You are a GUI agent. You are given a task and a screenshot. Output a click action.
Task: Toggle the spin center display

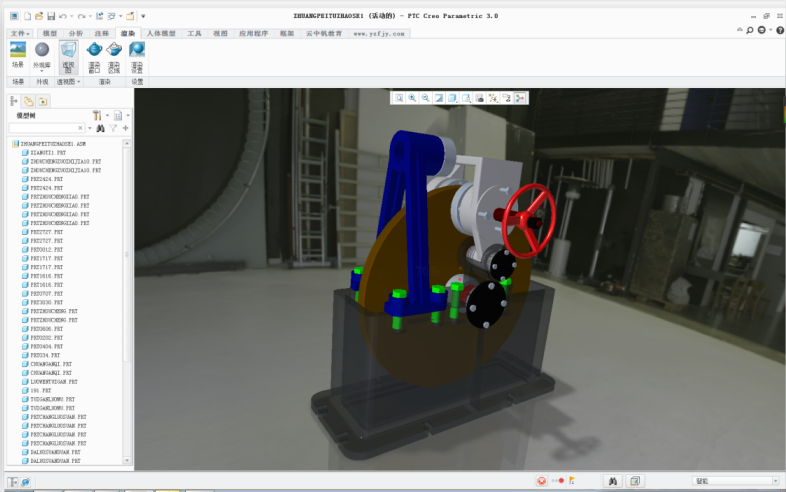pos(520,98)
